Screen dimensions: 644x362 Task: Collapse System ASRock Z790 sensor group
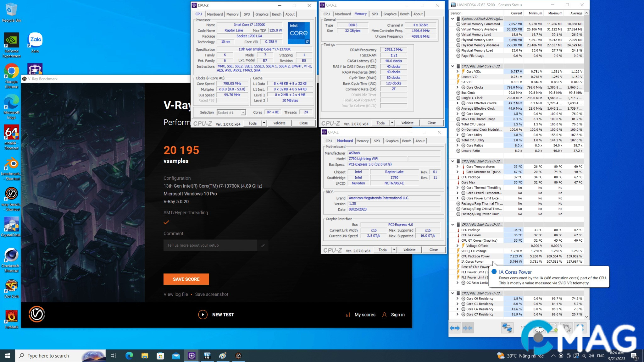pos(452,19)
